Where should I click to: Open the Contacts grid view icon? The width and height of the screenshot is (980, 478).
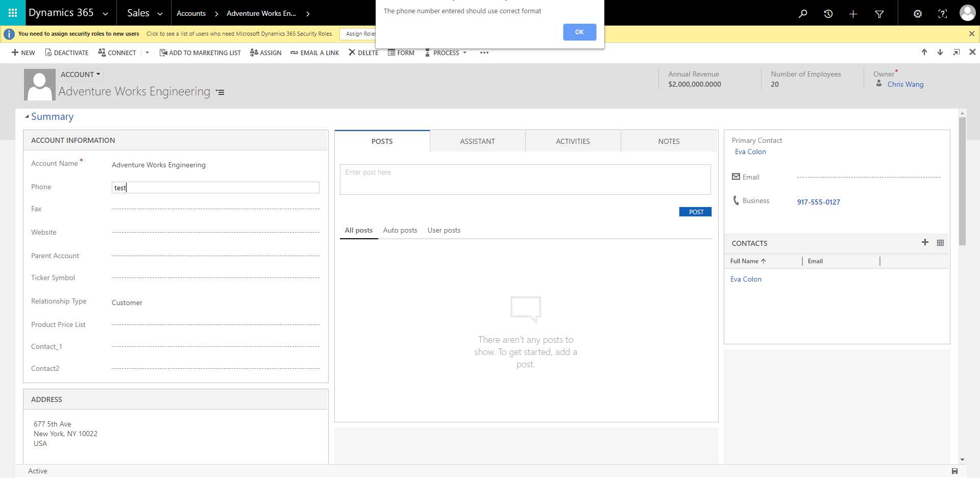click(x=940, y=243)
